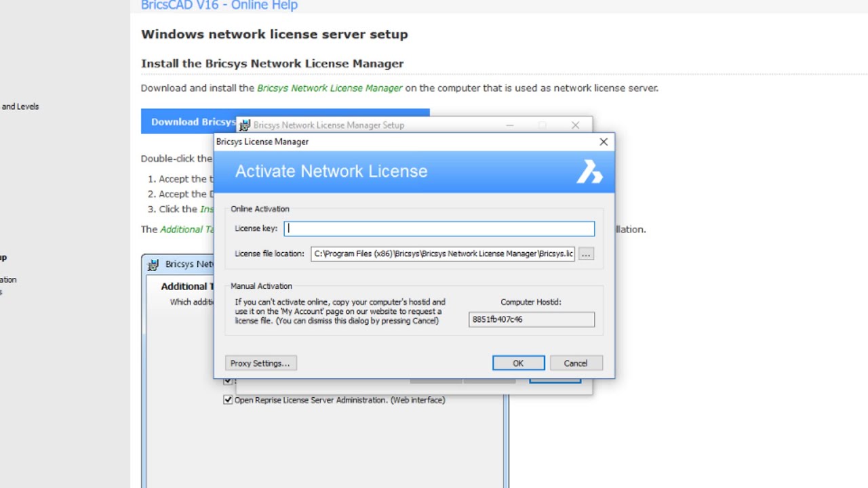Select 'Install the Bricsys Network License Manager' heading
This screenshot has width=868, height=488.
(273, 64)
